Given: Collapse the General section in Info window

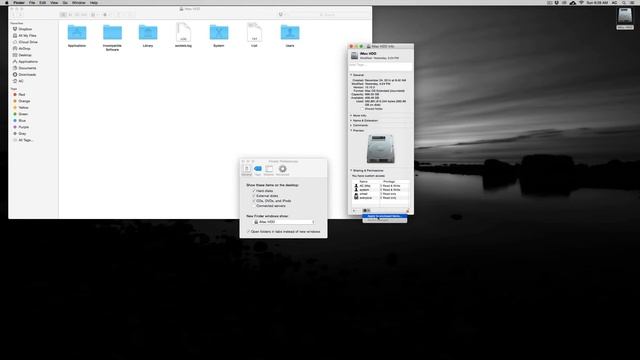Looking at the screenshot, I should click(x=351, y=75).
